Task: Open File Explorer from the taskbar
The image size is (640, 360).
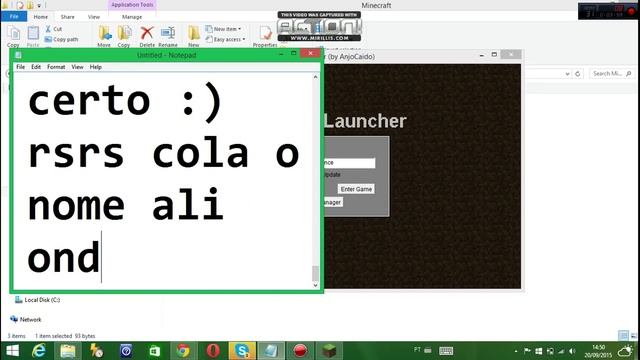Action: (x=68, y=351)
